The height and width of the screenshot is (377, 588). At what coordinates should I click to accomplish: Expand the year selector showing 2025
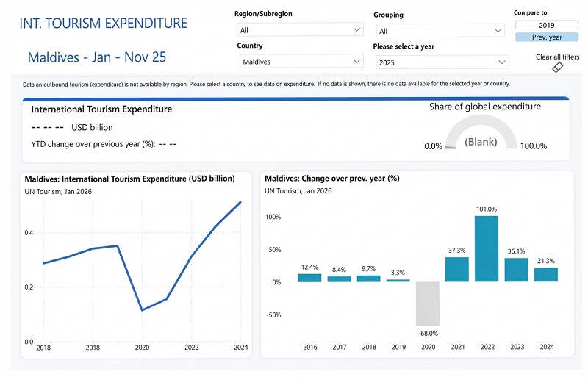pyautogui.click(x=441, y=62)
